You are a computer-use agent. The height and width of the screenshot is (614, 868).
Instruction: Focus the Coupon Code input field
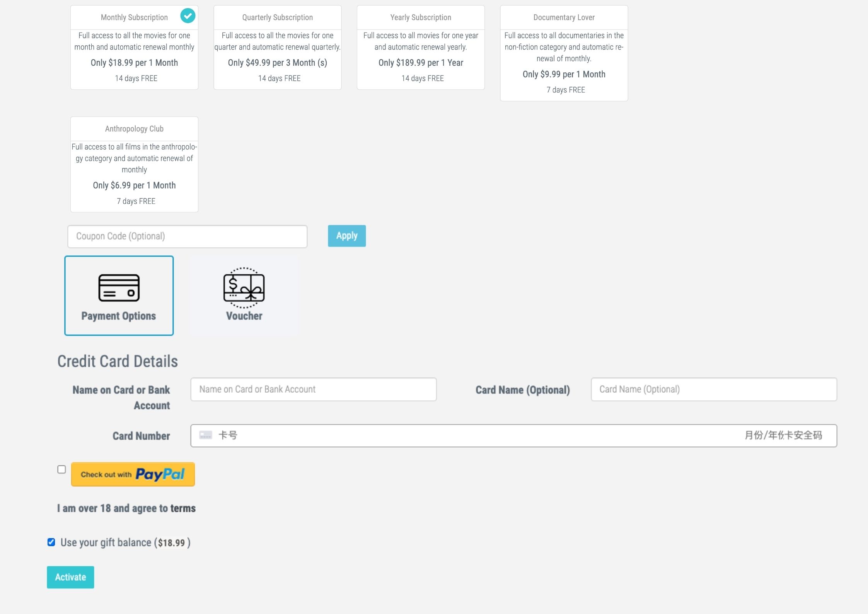point(187,236)
